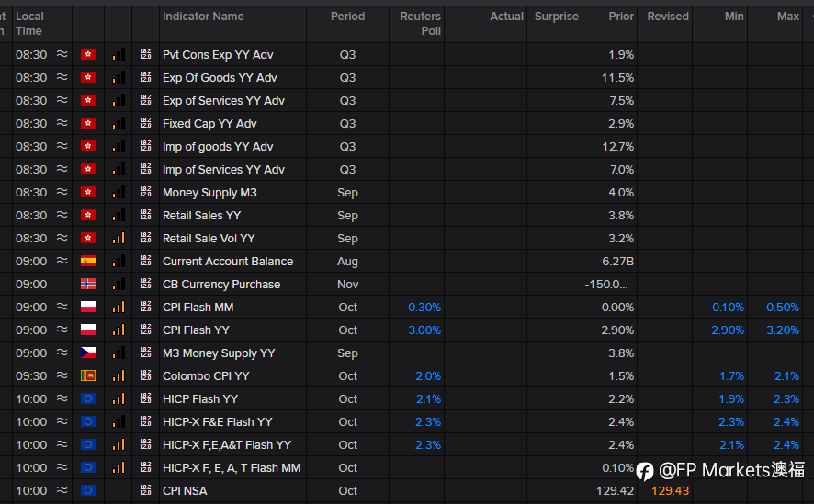Click the numeric data icon for Money Supply M3
The width and height of the screenshot is (814, 504).
pyautogui.click(x=145, y=193)
